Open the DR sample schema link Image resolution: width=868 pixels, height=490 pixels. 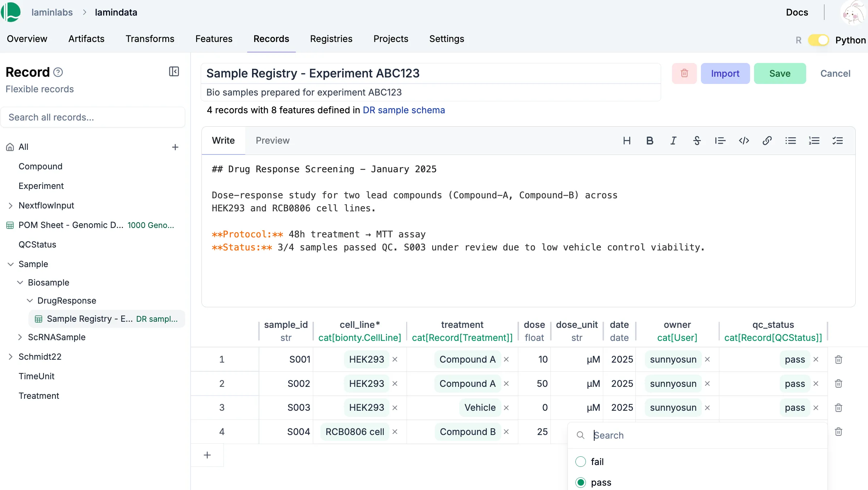click(404, 110)
